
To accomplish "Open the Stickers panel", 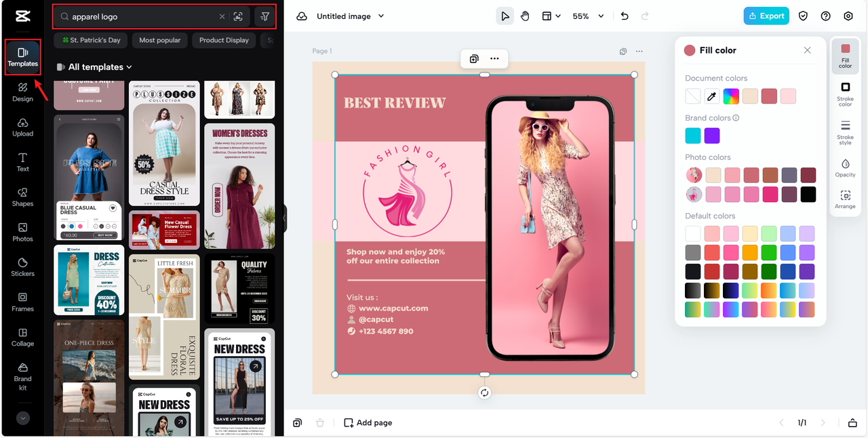I will pyautogui.click(x=22, y=268).
